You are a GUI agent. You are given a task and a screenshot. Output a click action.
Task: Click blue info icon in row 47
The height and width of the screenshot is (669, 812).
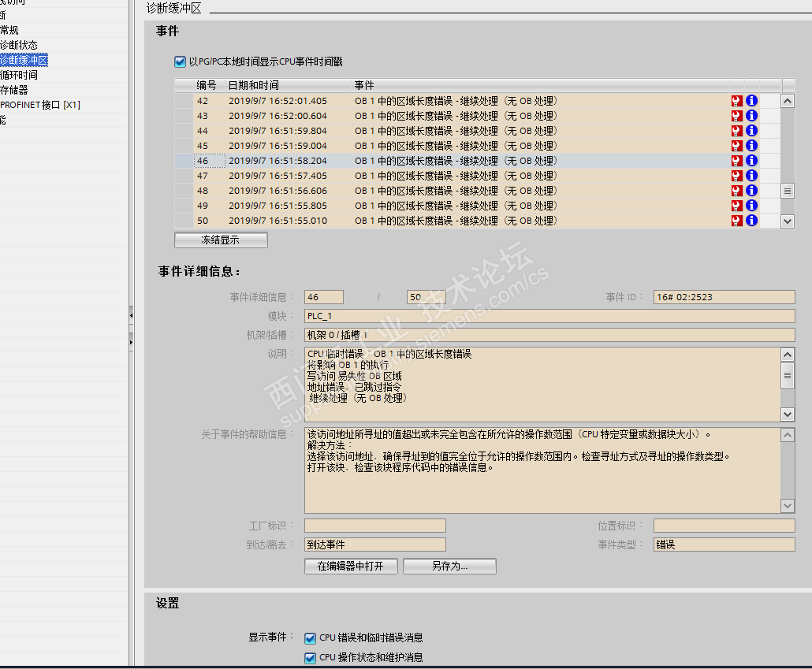(751, 176)
